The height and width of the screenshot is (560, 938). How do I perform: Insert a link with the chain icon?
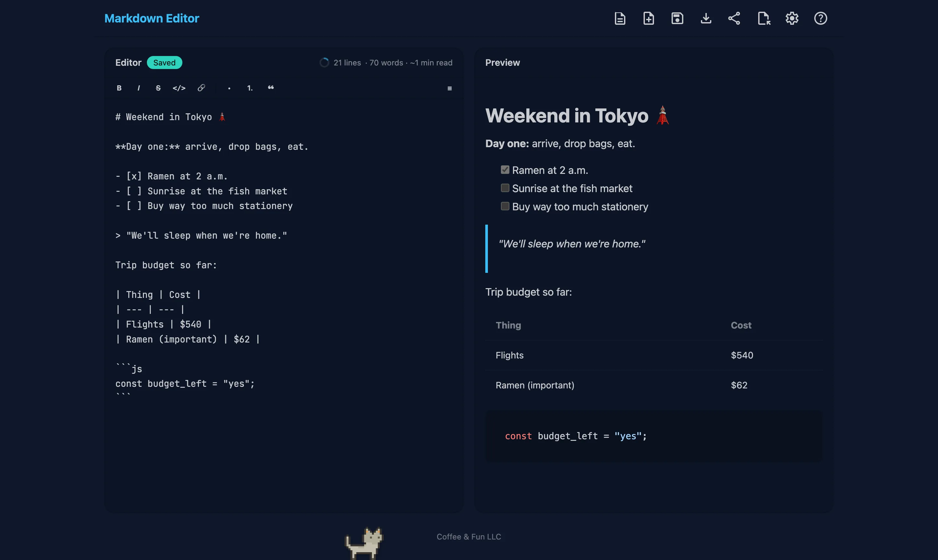(x=201, y=88)
